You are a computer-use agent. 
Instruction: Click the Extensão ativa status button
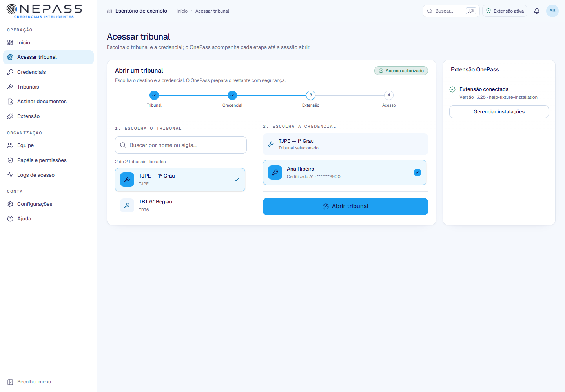[x=505, y=11]
